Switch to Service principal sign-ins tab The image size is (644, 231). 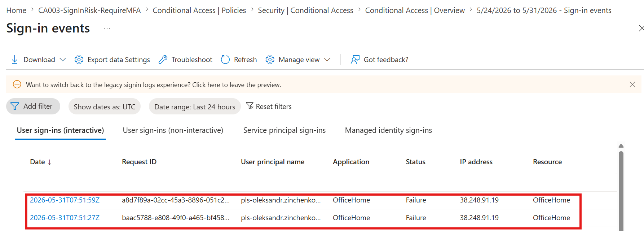284,130
